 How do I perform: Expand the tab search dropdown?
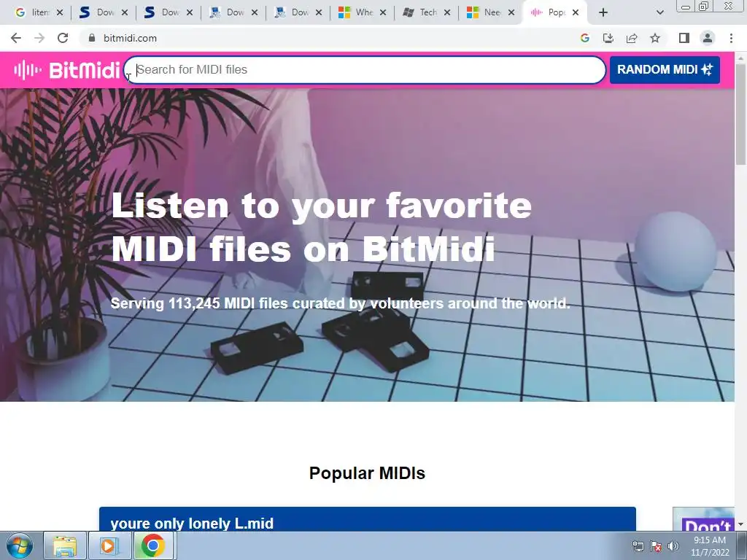[659, 12]
